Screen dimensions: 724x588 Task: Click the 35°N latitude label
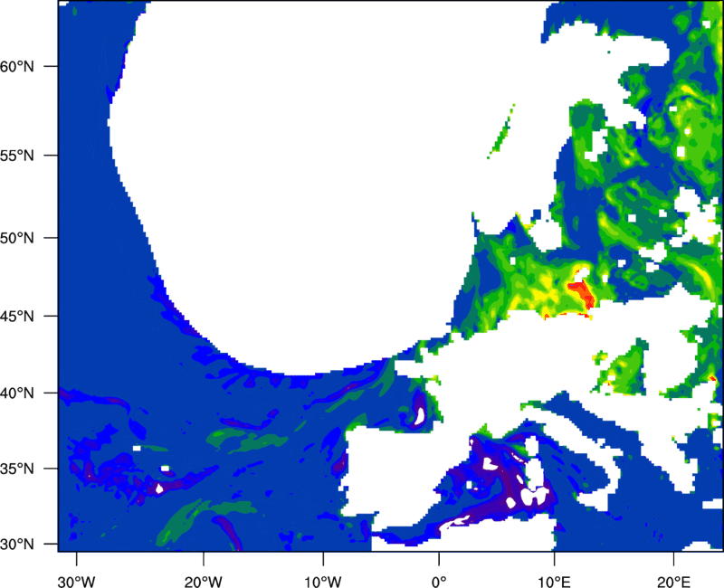pos(17,469)
